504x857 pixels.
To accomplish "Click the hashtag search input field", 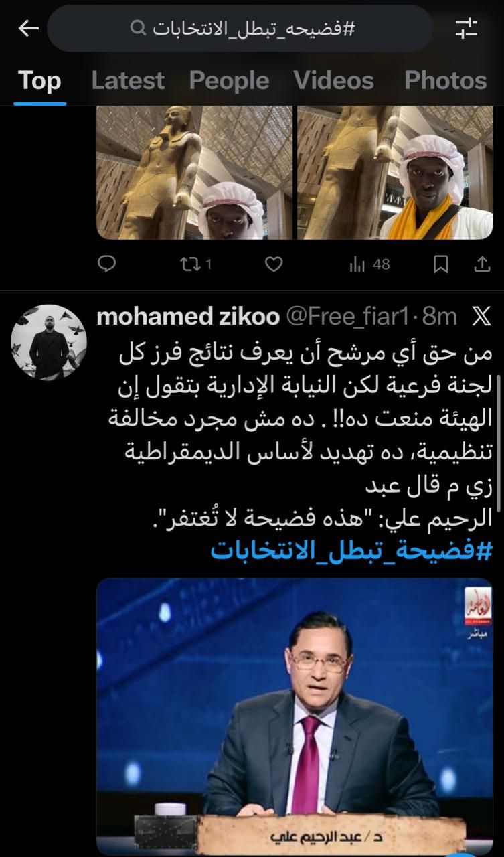I will tap(240, 28).
